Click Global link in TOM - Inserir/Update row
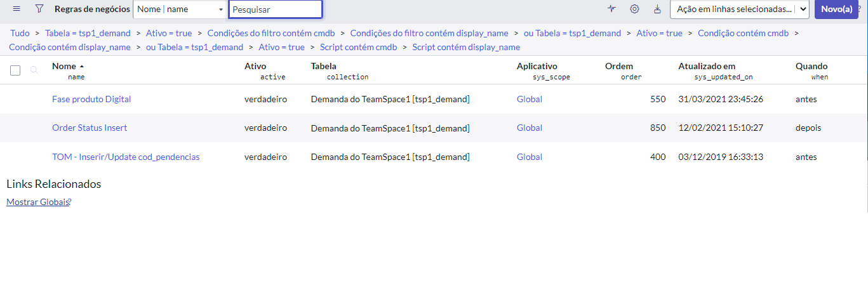The width and height of the screenshot is (868, 292). click(x=530, y=157)
